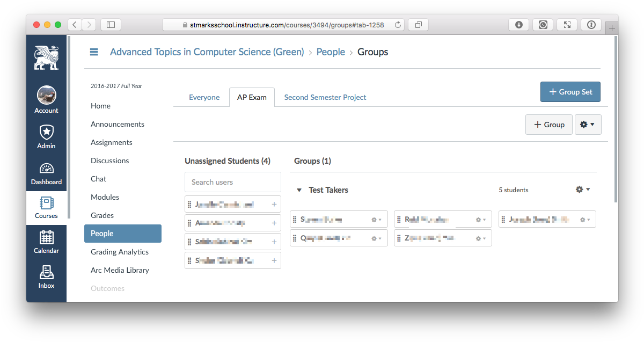Show the Safari sidebar
The image size is (644, 342).
click(111, 25)
